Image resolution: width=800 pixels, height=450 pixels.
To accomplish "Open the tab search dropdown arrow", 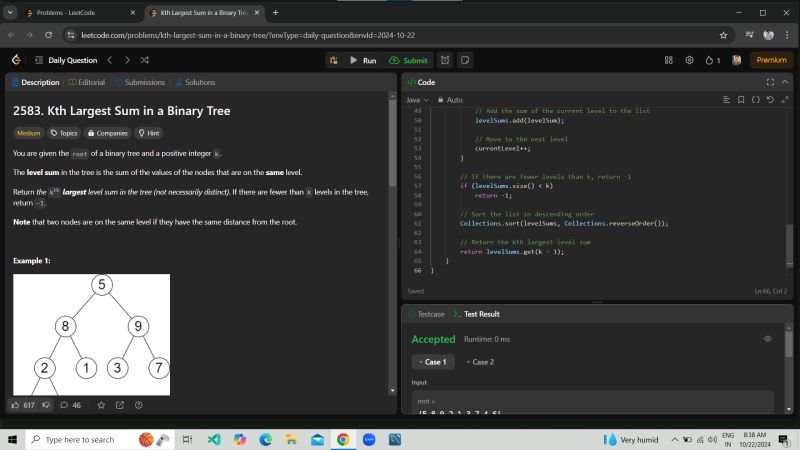I will click(x=10, y=13).
